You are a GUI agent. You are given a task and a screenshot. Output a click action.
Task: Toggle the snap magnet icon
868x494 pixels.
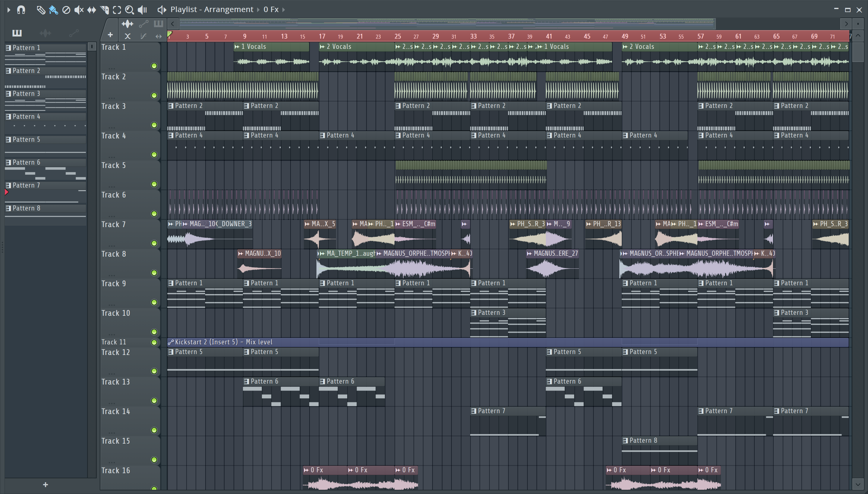tap(21, 10)
